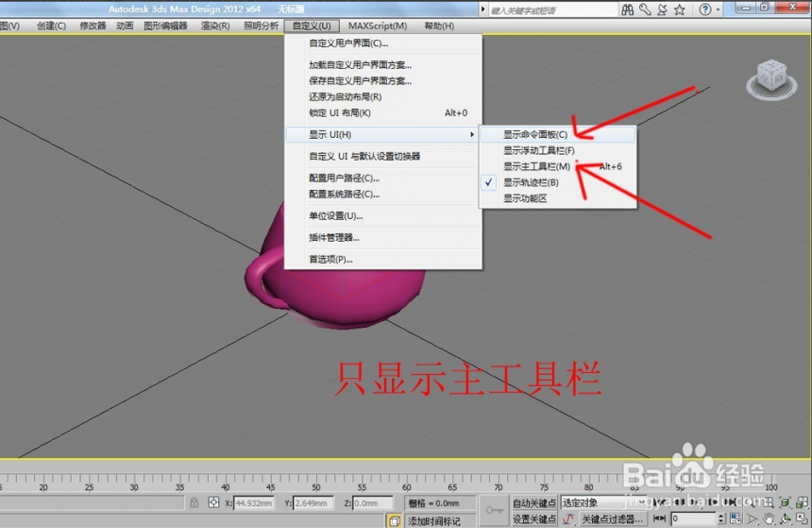Open 创建(C) menu
The width and height of the screenshot is (812, 528).
click(51, 26)
